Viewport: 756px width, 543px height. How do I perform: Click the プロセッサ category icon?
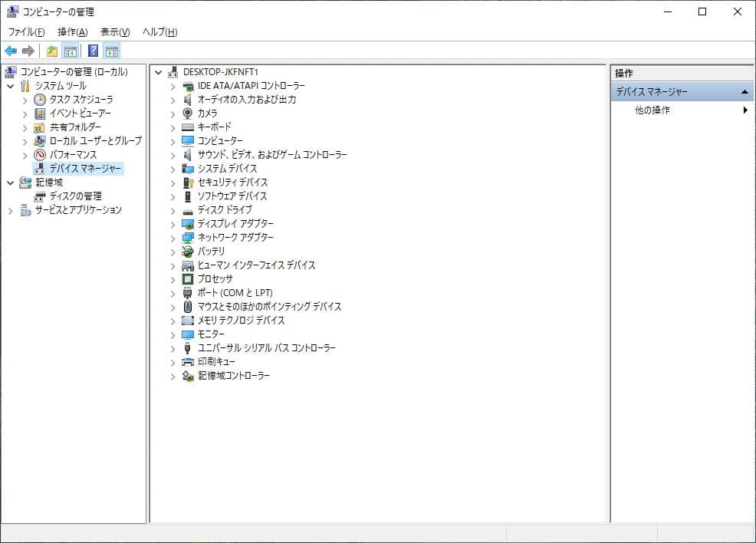click(186, 279)
